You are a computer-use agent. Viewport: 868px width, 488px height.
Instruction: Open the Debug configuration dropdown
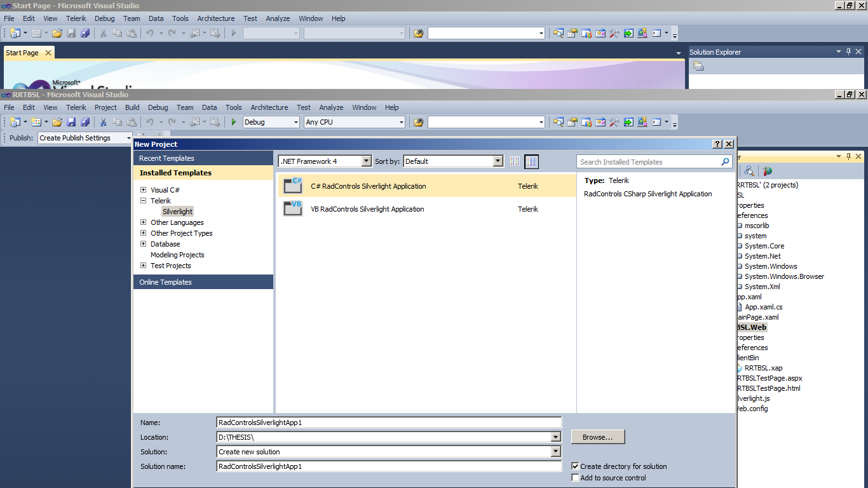coord(295,122)
